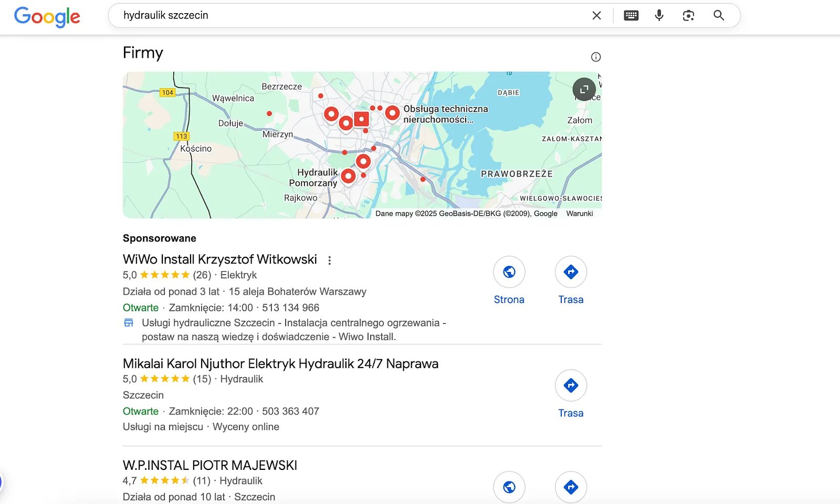Click the Usługi hydrauliczne Szczecin ad description
This screenshot has width=840, height=504.
(294, 330)
